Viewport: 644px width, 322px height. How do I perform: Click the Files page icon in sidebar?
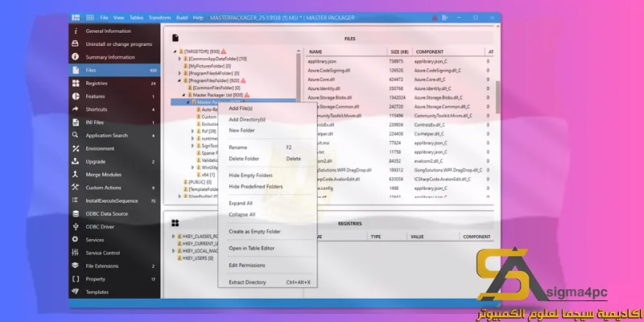click(75, 70)
